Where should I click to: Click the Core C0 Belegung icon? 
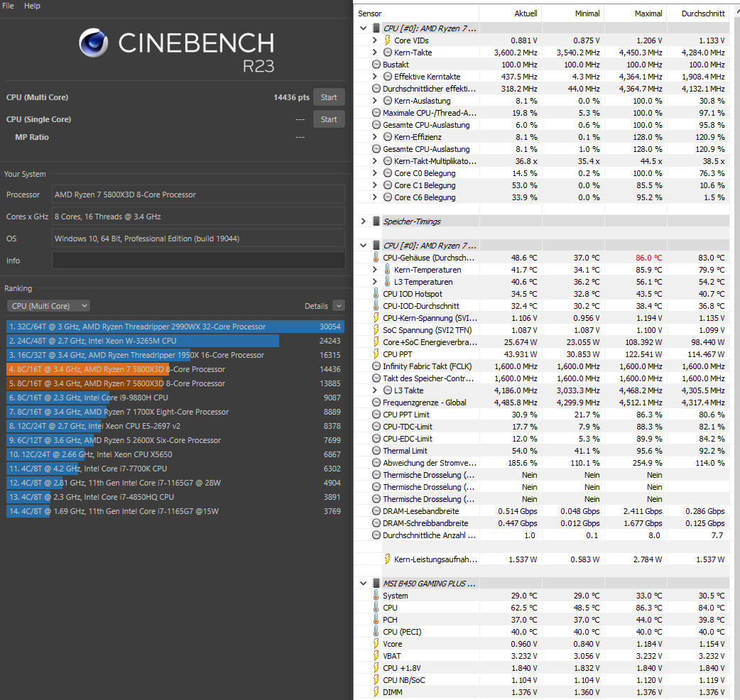click(x=388, y=173)
